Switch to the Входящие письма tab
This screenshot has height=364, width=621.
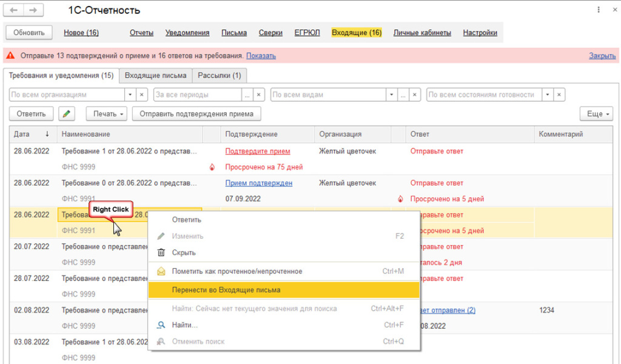point(156,75)
